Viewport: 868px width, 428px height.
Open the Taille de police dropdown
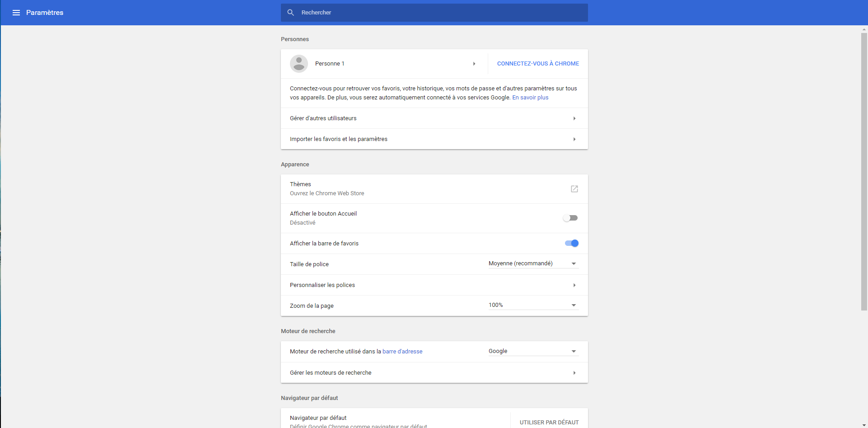(533, 263)
